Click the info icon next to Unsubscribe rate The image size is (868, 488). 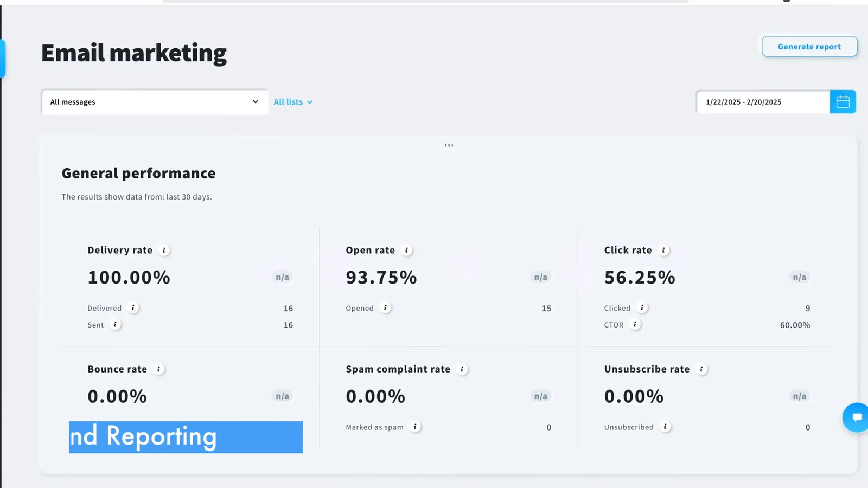click(x=701, y=369)
